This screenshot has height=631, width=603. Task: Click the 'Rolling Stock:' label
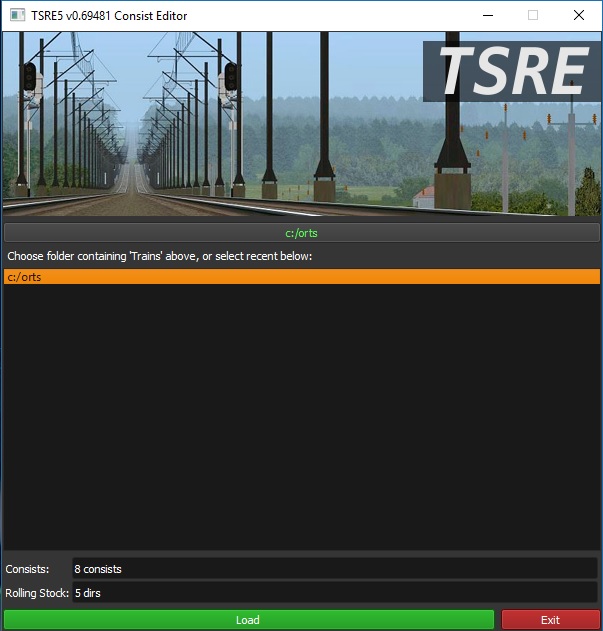(37, 593)
